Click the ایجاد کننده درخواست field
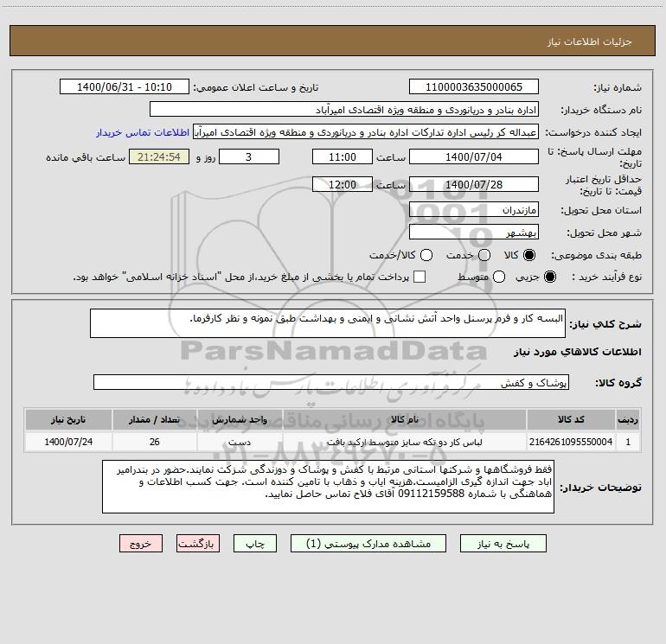This screenshot has width=666, height=644. point(366,132)
